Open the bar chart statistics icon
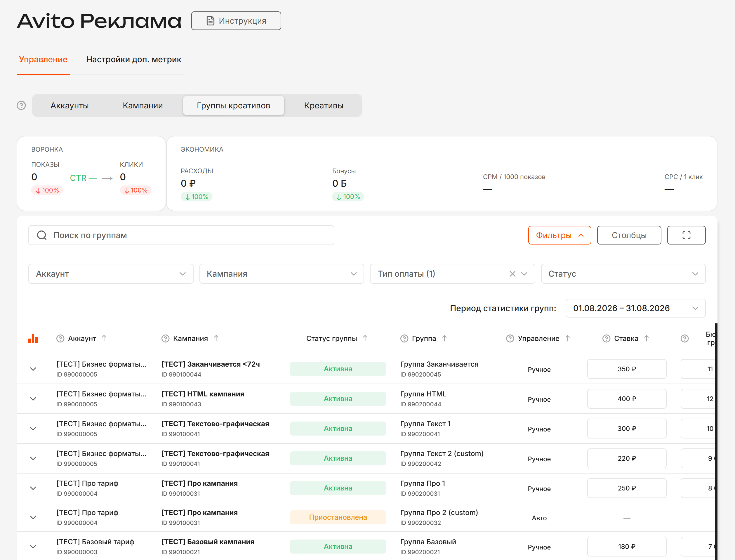 pos(33,338)
